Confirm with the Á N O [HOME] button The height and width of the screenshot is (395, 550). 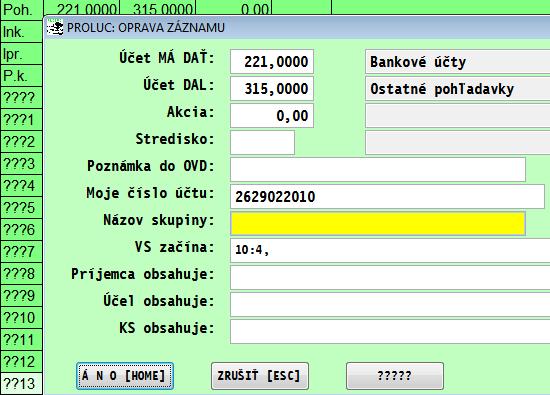(125, 376)
